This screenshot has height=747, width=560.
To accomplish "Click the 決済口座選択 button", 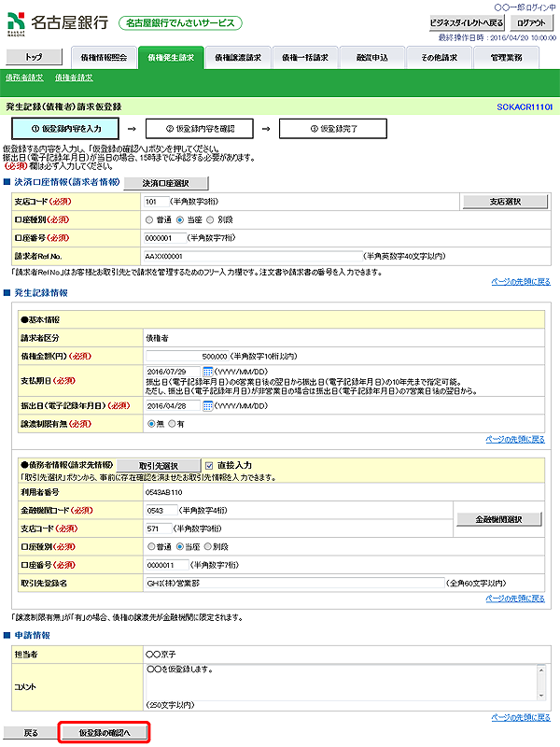I will click(x=166, y=183).
